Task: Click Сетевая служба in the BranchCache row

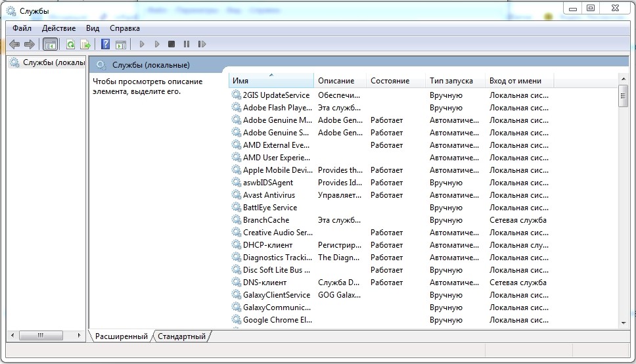Action: (x=518, y=220)
